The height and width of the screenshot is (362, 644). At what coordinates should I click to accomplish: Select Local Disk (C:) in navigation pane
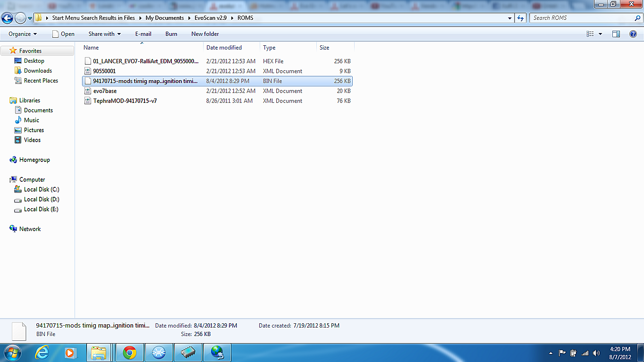pyautogui.click(x=42, y=190)
